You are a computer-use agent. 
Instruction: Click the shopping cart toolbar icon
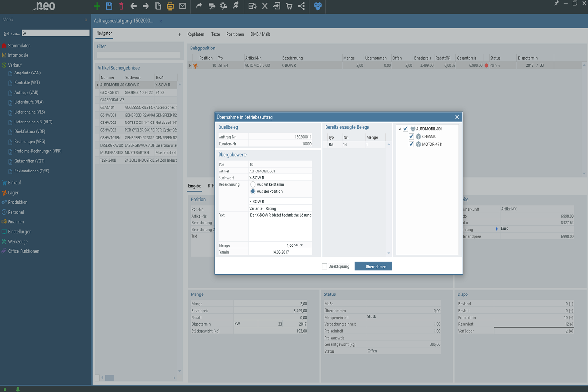point(289,6)
